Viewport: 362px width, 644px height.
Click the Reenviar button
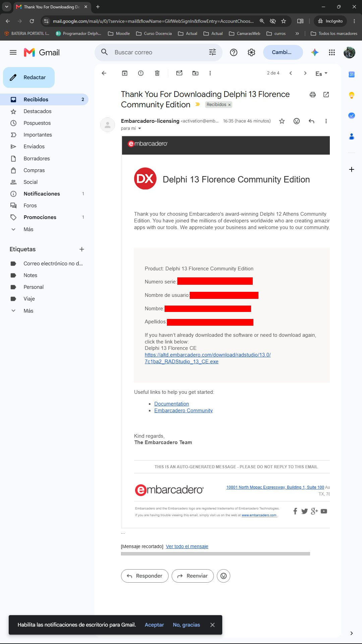coord(192,576)
